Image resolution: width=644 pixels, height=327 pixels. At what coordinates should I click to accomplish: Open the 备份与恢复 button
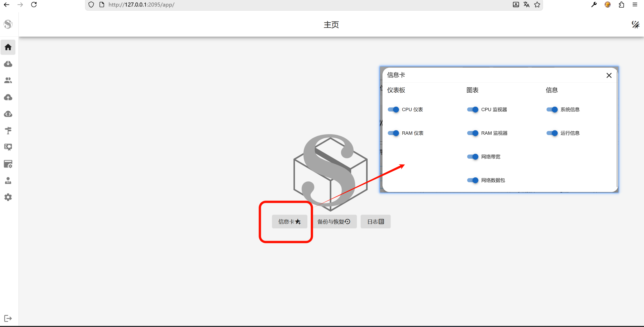tap(334, 222)
